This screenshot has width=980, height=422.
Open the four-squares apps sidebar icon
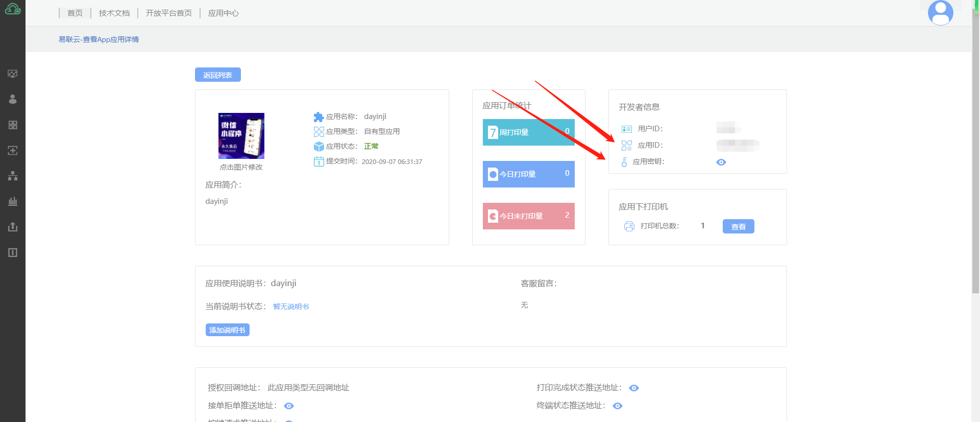(x=13, y=125)
